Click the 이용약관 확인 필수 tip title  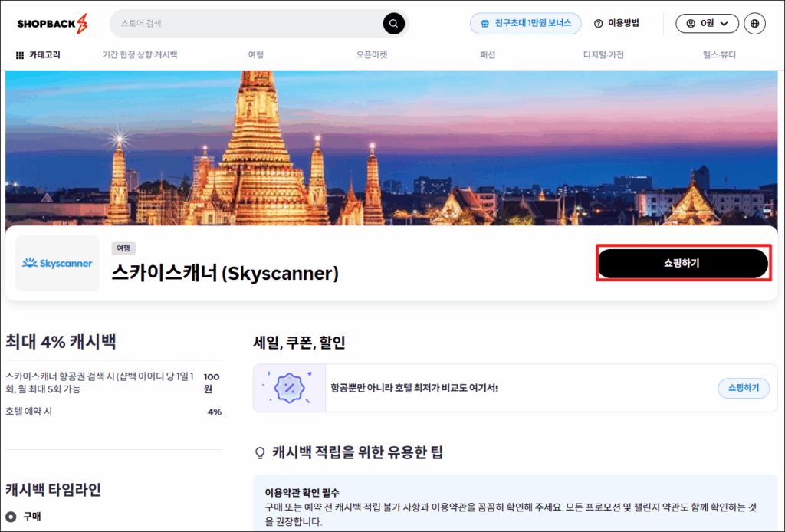coord(302,492)
